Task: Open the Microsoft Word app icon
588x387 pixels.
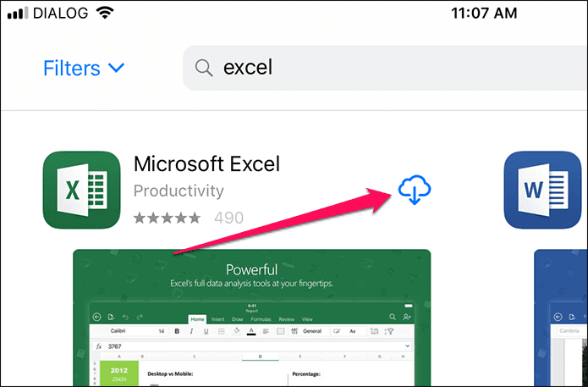Action: point(542,190)
